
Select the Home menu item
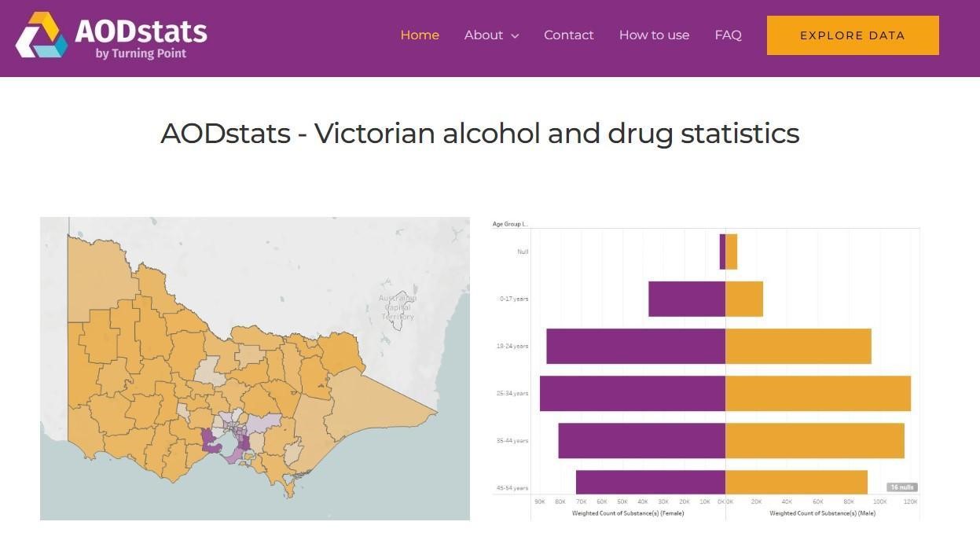419,35
